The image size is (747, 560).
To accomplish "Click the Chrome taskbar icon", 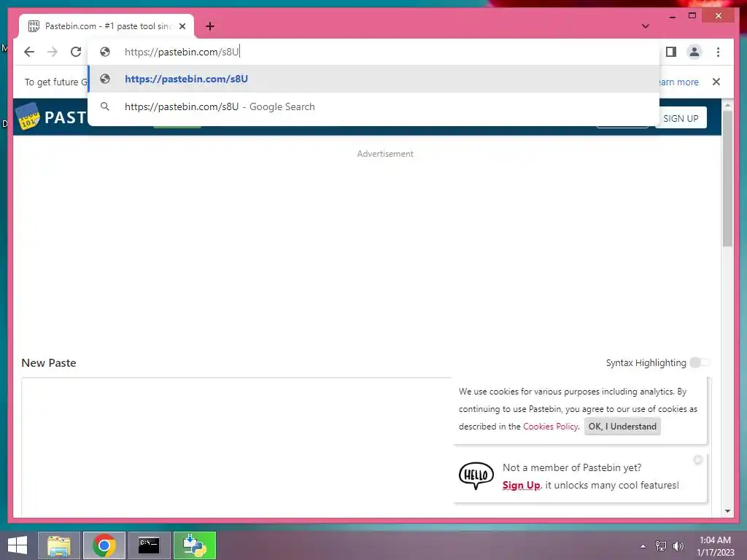I will coord(104,545).
